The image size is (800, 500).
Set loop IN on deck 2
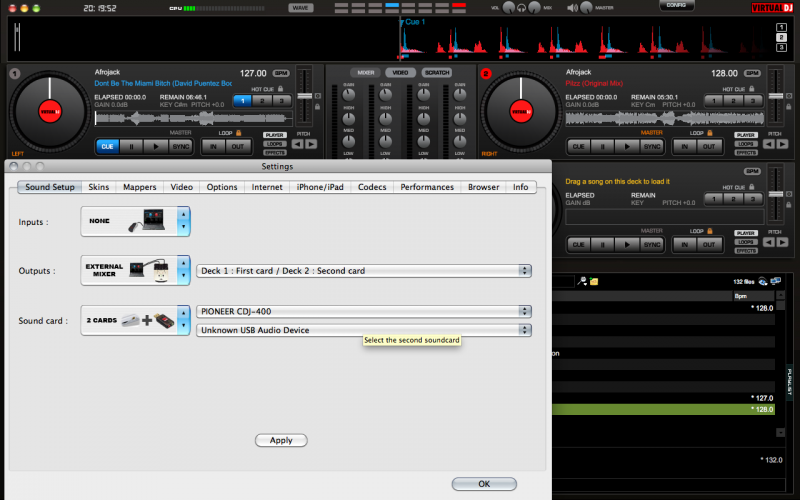[x=685, y=146]
